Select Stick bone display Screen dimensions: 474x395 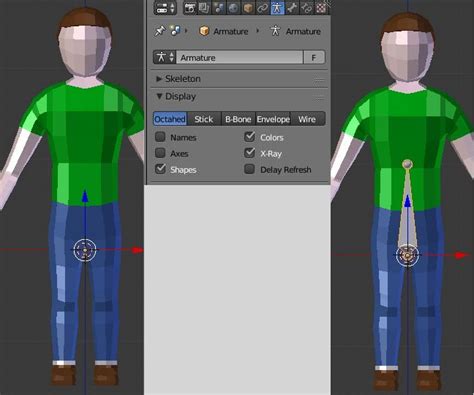[x=204, y=119]
